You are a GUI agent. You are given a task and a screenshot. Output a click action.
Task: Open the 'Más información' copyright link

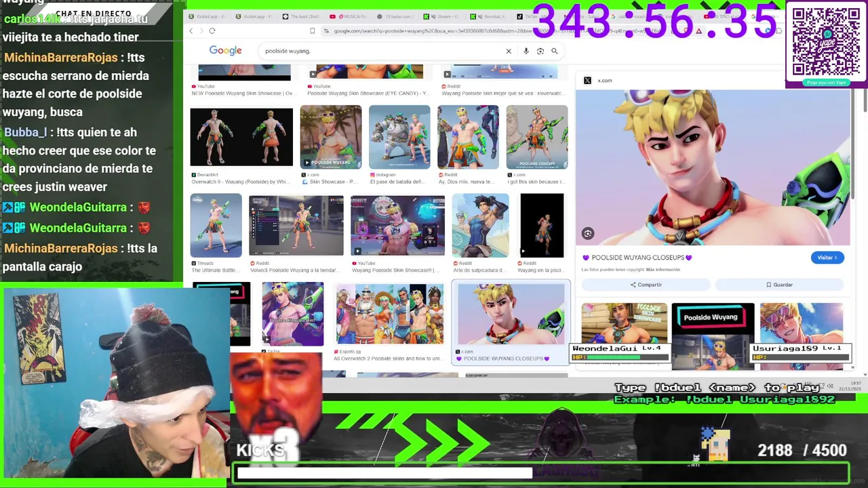(663, 270)
